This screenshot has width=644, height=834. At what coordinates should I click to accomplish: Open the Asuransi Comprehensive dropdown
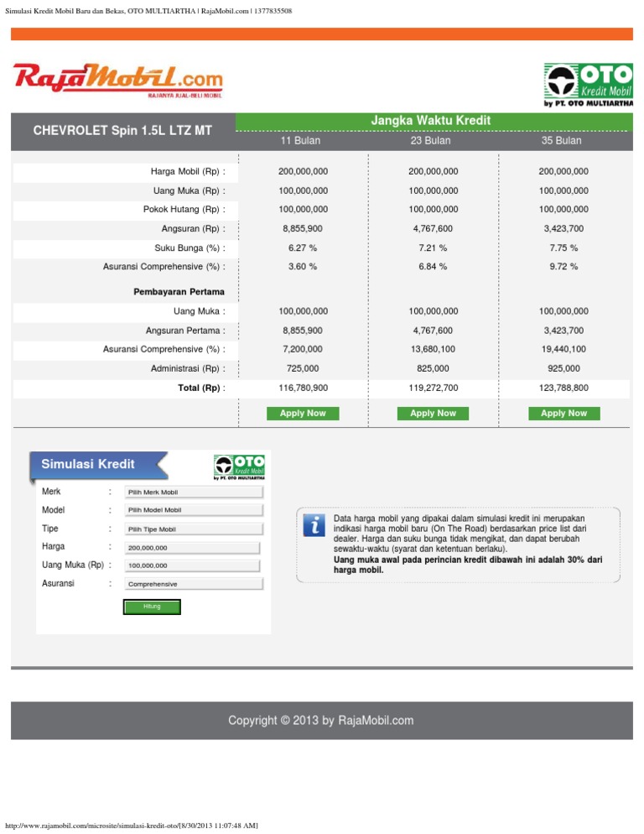click(x=194, y=584)
